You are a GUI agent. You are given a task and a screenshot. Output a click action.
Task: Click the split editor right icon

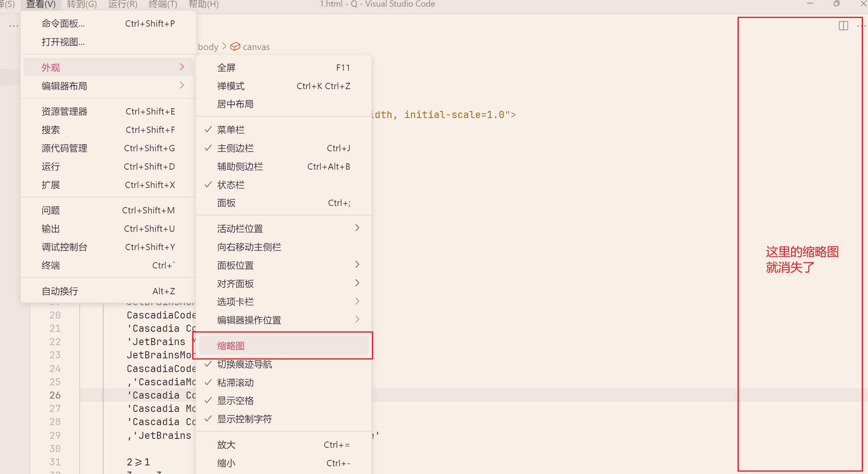coord(843,26)
